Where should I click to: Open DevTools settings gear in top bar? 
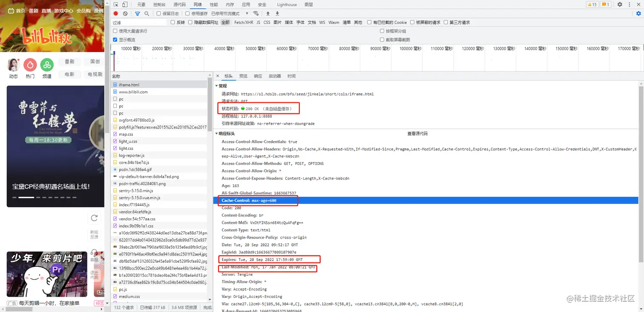[620, 5]
